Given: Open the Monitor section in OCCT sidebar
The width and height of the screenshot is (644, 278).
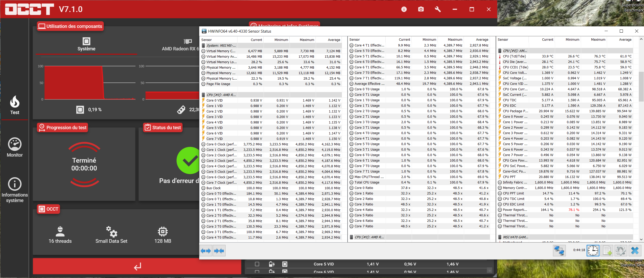Looking at the screenshot, I should (x=15, y=147).
